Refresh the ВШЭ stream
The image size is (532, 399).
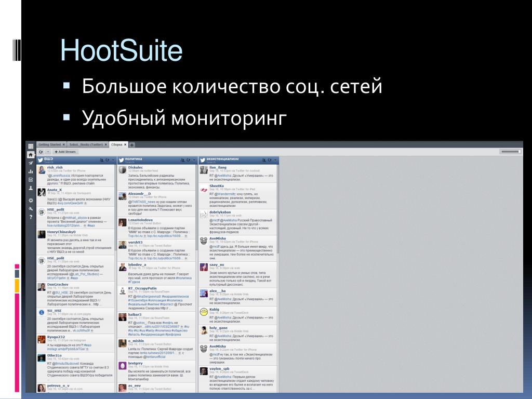pyautogui.click(x=107, y=160)
